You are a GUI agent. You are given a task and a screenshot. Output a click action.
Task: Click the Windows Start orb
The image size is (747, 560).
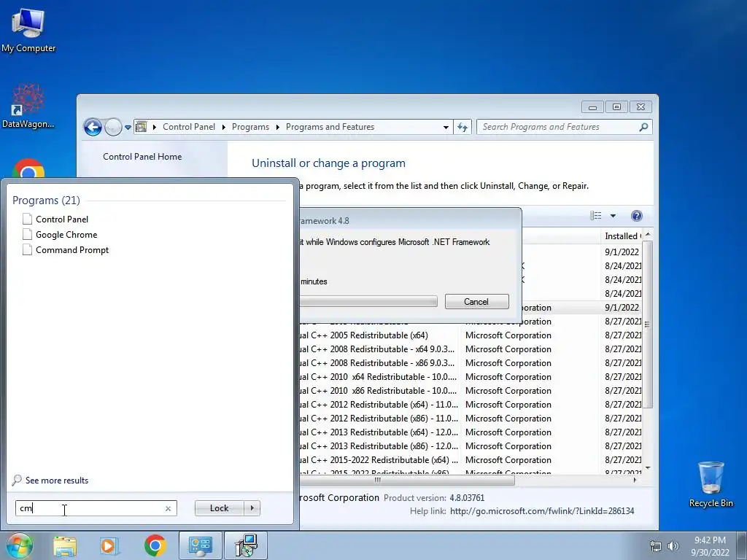pos(18,545)
